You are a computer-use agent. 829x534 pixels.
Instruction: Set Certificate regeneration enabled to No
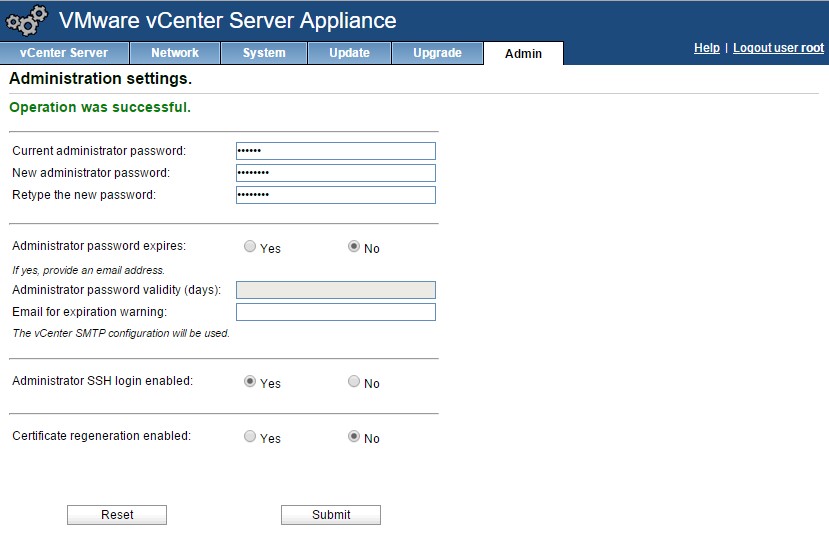(x=354, y=436)
